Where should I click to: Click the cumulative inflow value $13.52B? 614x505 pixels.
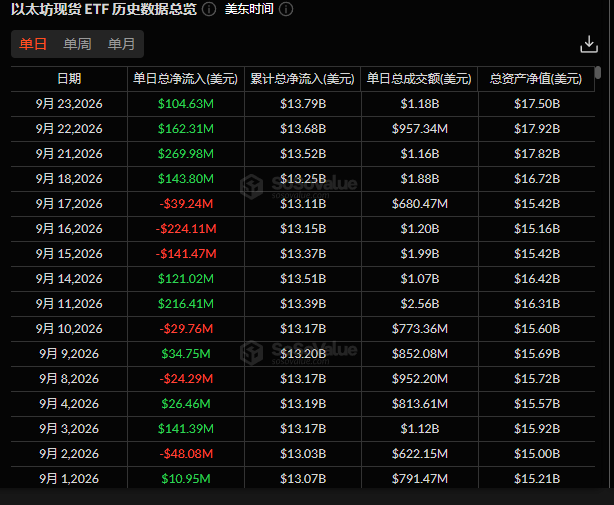[x=303, y=154]
